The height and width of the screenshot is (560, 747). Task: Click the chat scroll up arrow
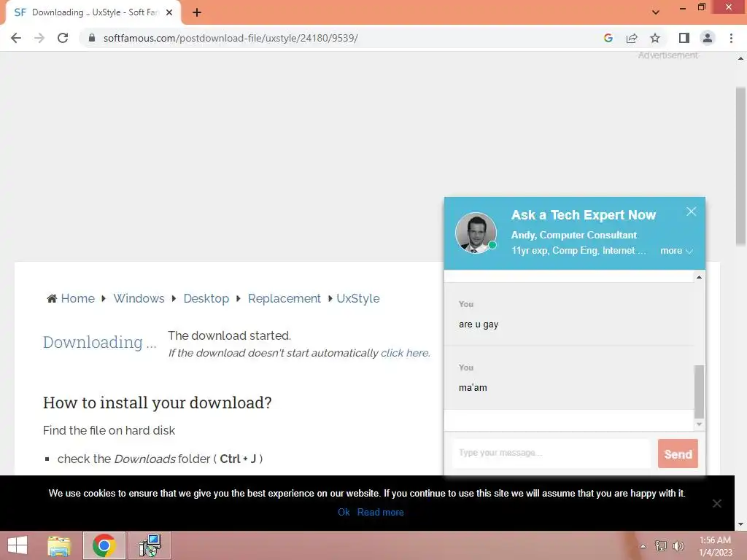(x=699, y=277)
